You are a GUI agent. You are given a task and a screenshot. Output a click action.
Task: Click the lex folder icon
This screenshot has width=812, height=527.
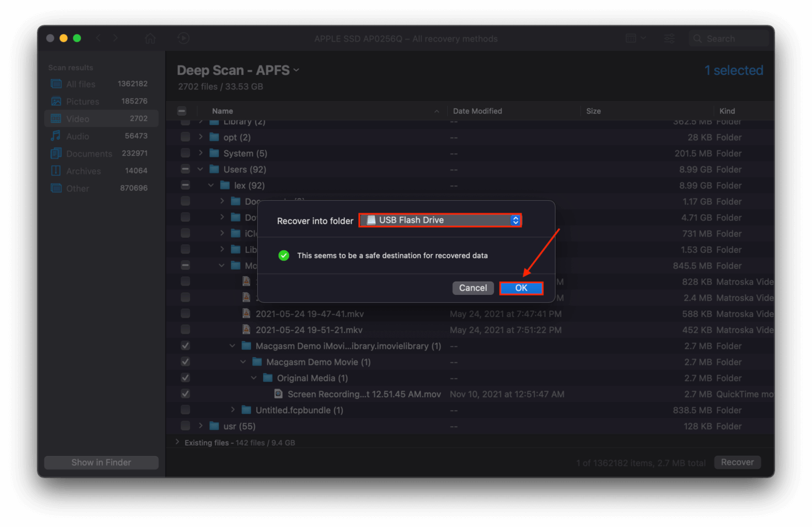click(225, 185)
